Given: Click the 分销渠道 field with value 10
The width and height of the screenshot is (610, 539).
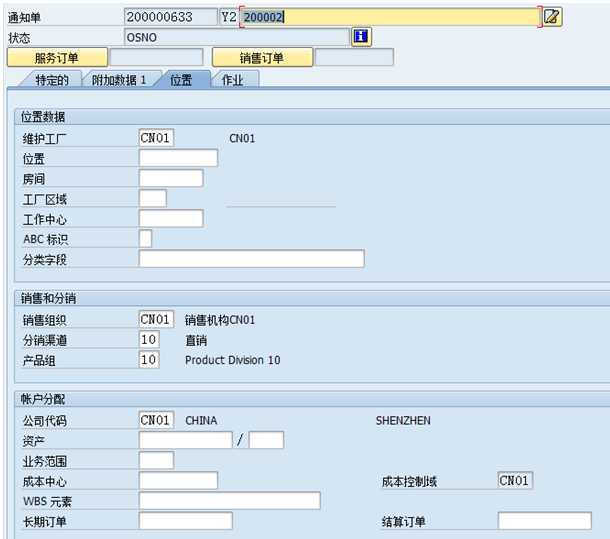Looking at the screenshot, I should (x=149, y=340).
